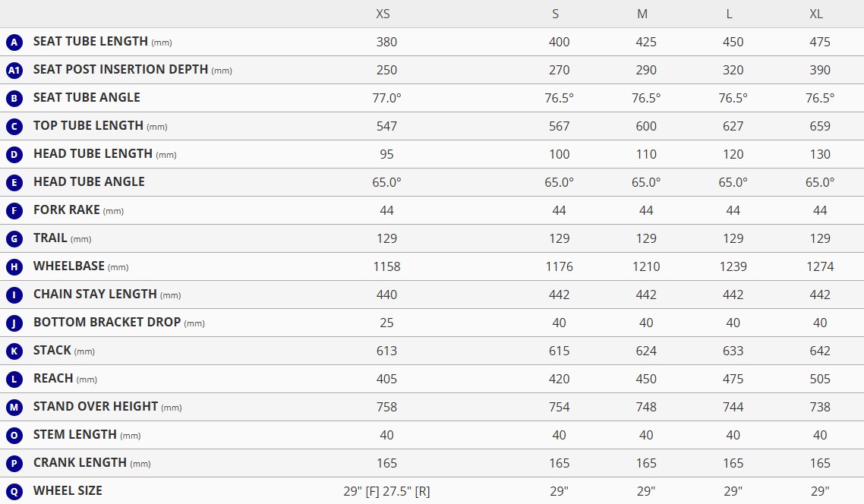The height and width of the screenshot is (504, 864).
Task: Click the L icon beside Reach
Action: click(14, 380)
